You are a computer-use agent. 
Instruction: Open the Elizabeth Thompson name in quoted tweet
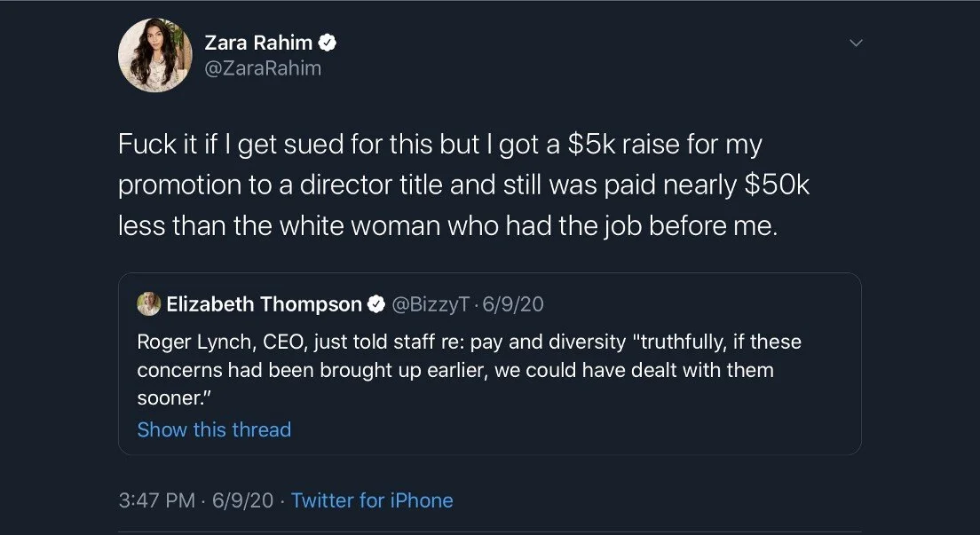(x=264, y=304)
